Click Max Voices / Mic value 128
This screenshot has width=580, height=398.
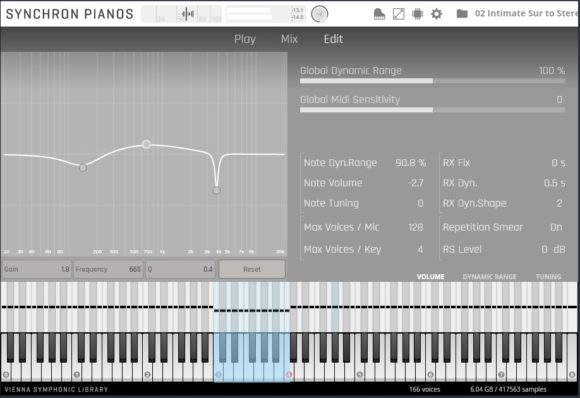click(415, 227)
